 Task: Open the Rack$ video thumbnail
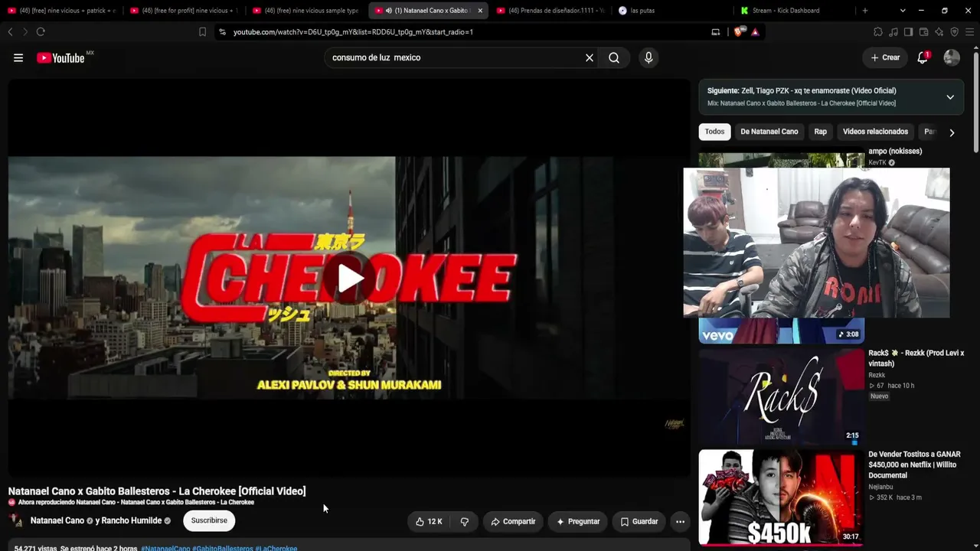781,396
